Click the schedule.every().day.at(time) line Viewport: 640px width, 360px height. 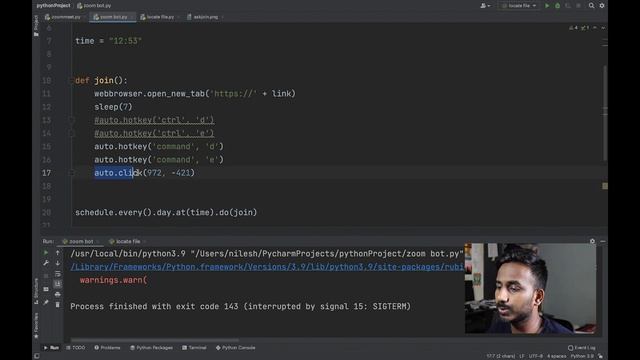(x=166, y=212)
